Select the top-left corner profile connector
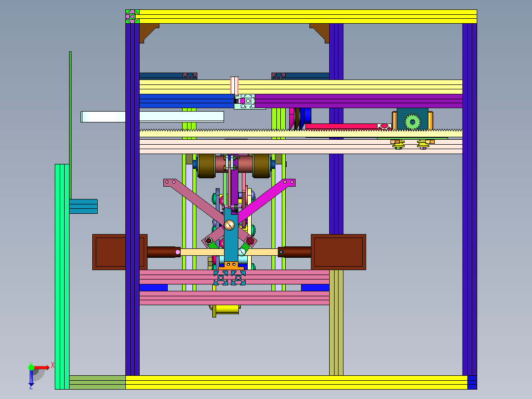This screenshot has height=399, width=532. [x=132, y=16]
